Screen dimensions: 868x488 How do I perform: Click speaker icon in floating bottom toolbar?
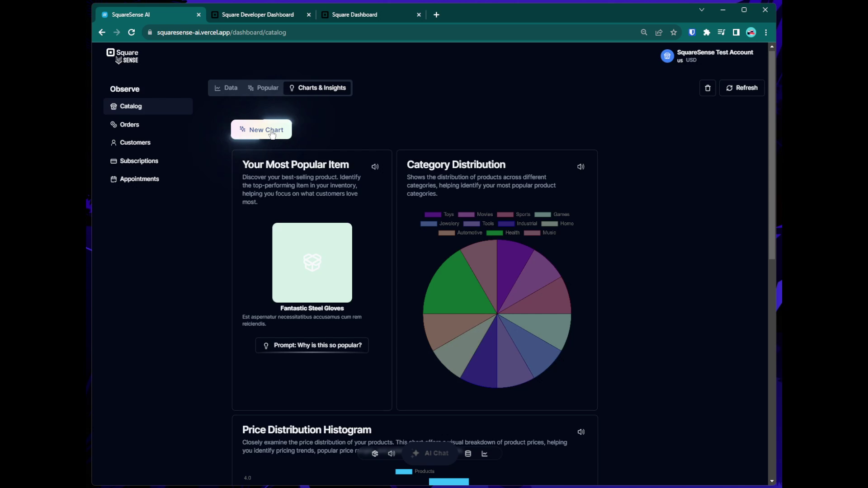[x=392, y=454]
